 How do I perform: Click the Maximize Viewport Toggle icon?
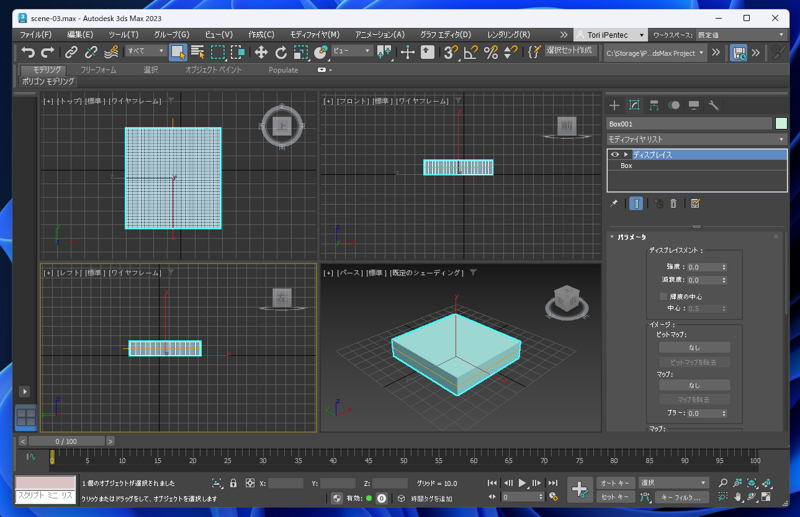click(766, 497)
